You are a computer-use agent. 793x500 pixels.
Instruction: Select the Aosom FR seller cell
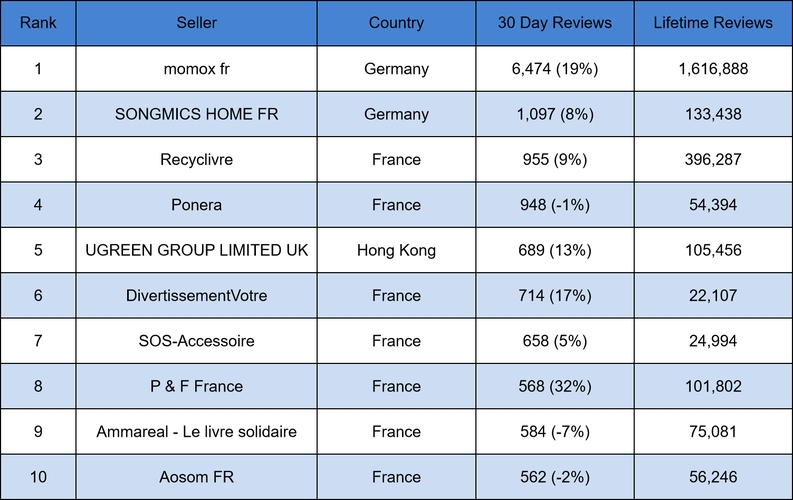(196, 477)
